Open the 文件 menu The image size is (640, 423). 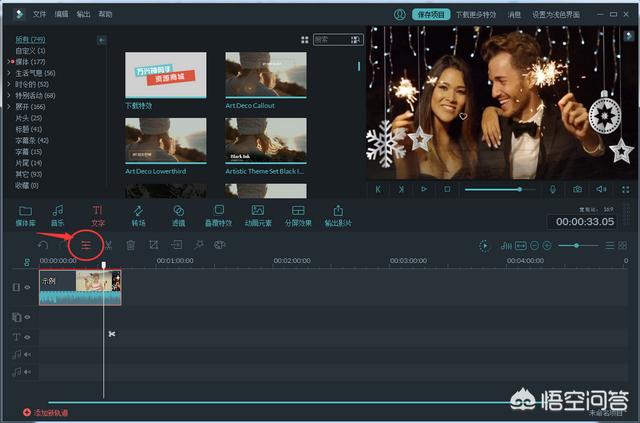click(x=39, y=15)
